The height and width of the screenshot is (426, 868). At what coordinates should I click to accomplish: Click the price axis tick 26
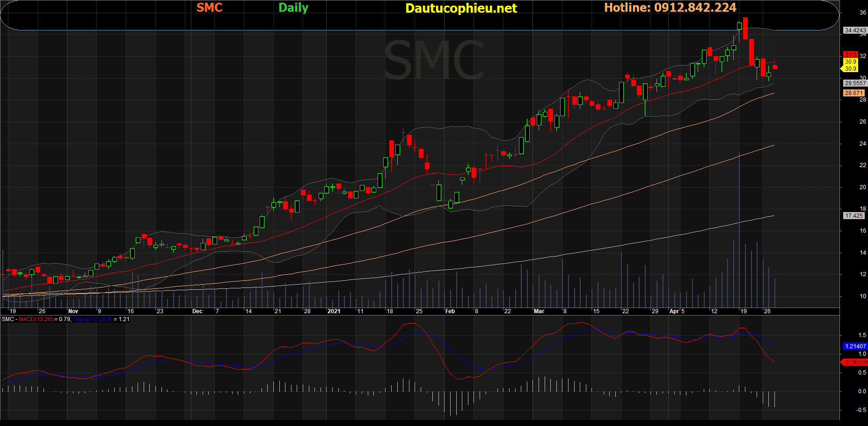tap(863, 122)
